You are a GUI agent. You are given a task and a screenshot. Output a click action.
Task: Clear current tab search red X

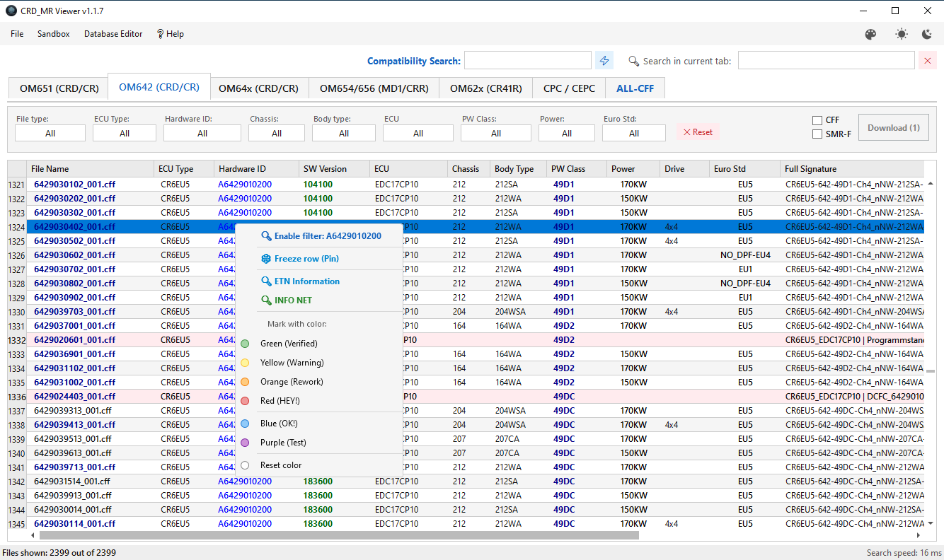(x=928, y=61)
